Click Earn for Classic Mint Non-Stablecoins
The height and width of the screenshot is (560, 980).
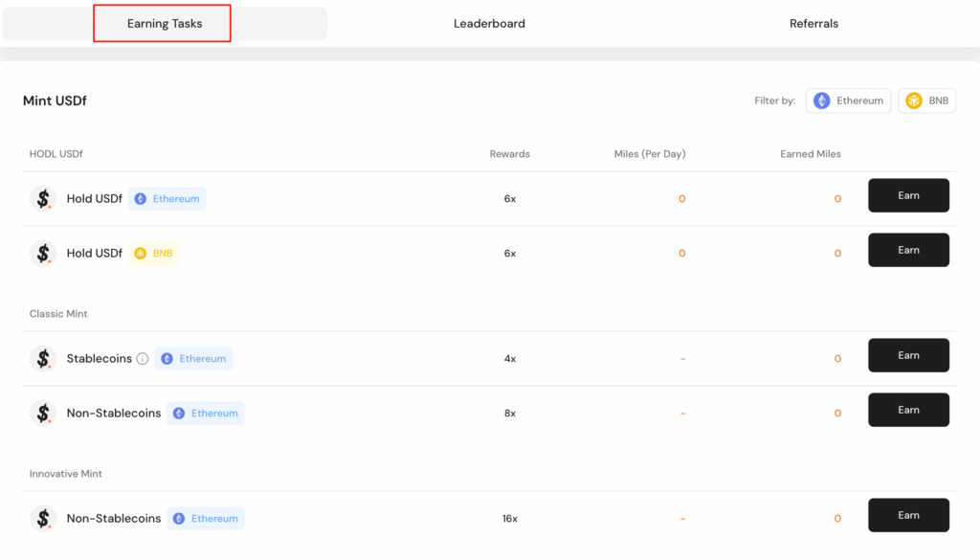pos(909,410)
